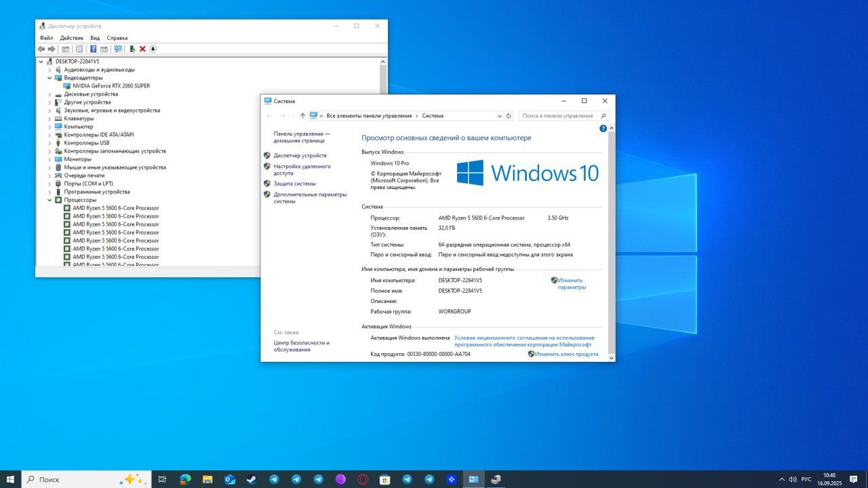The height and width of the screenshot is (488, 868).
Task: Click the Диспетчер устройств link in Система sidebar
Action: 300,155
